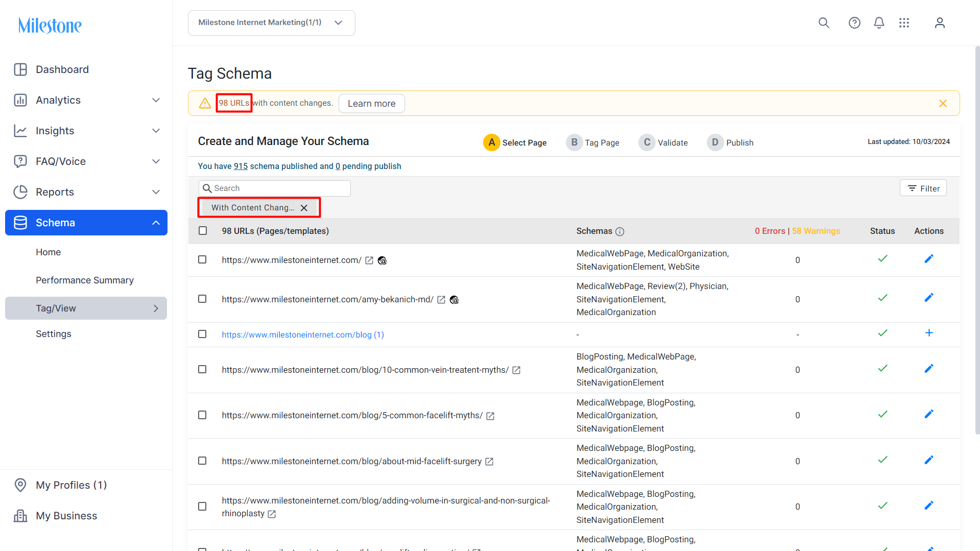Image resolution: width=980 pixels, height=551 pixels.
Task: Open Performance Summary submenu item
Action: coord(85,280)
